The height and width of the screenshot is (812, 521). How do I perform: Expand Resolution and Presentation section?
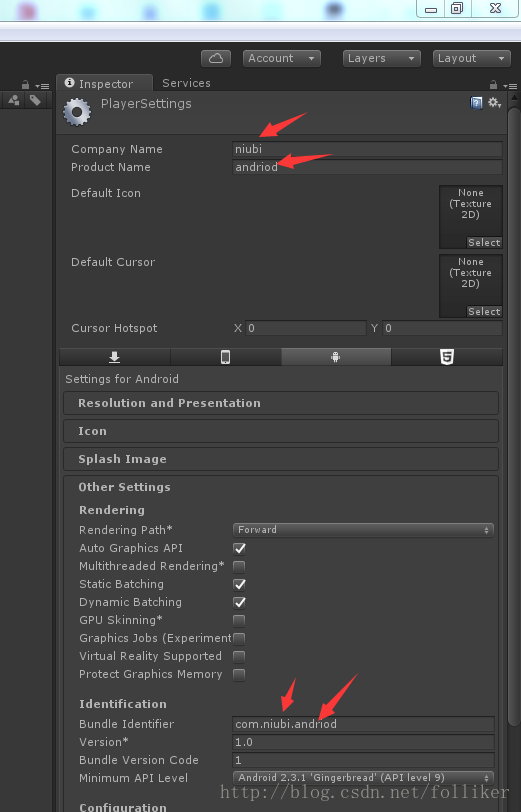click(x=281, y=403)
